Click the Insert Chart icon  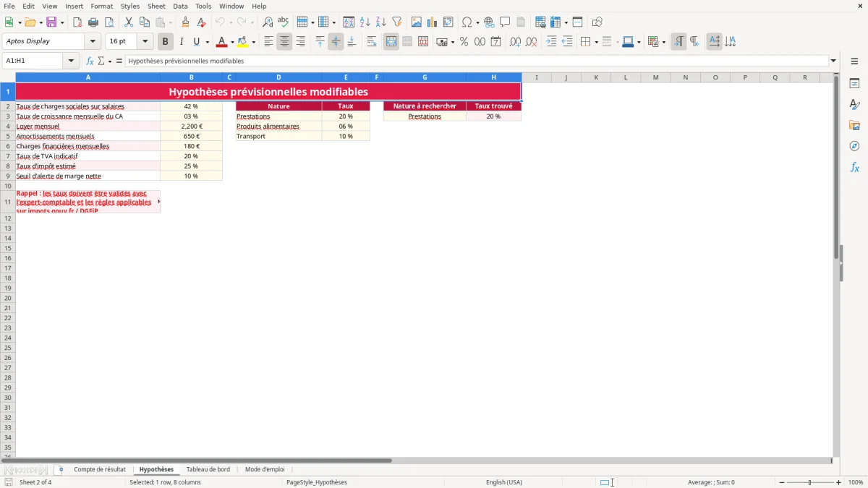pos(433,22)
